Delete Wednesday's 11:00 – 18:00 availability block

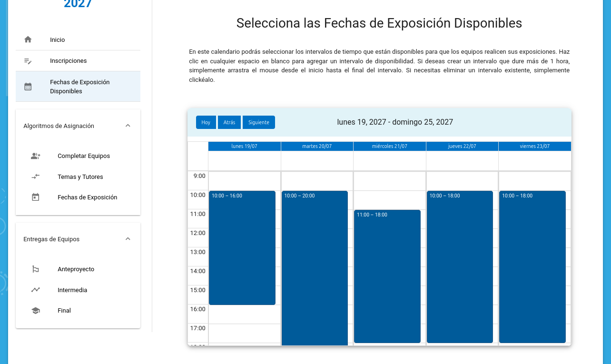tap(387, 276)
